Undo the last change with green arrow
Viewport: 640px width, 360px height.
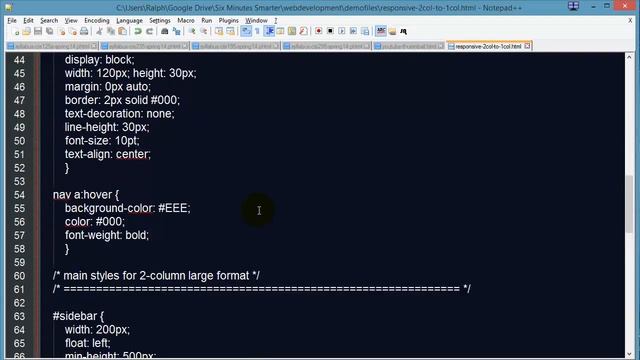(138, 31)
